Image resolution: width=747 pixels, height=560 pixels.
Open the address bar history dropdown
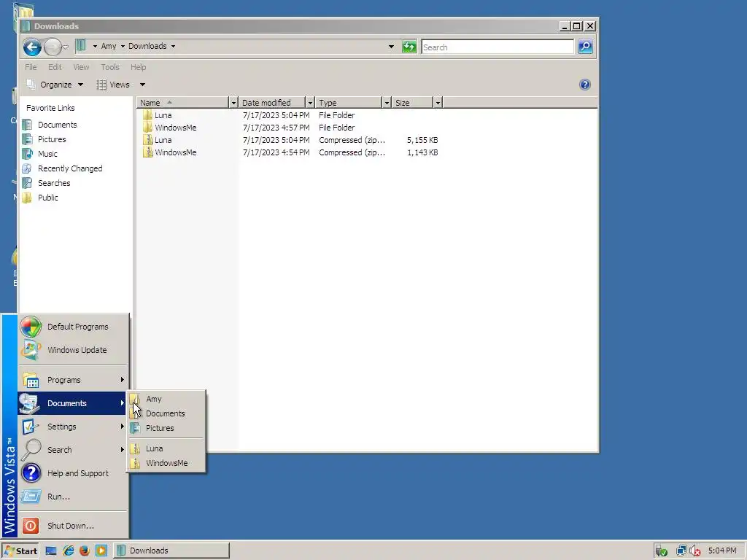point(391,47)
